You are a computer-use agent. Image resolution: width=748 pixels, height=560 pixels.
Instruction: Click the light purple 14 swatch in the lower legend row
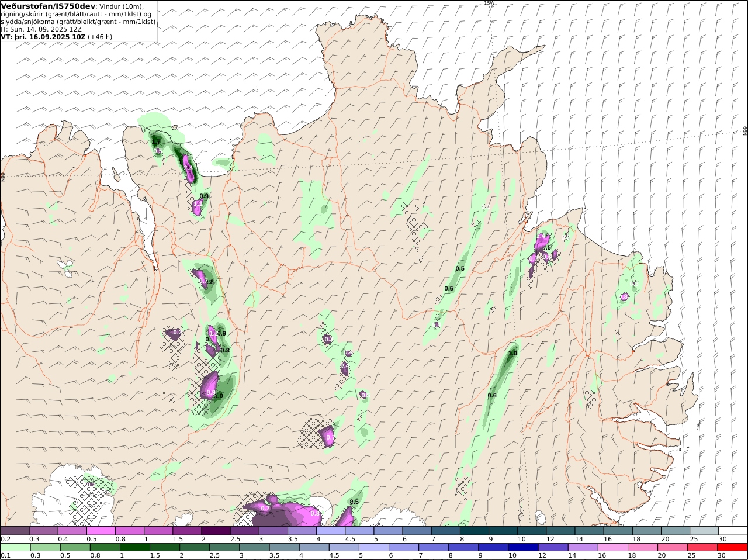[583, 547]
